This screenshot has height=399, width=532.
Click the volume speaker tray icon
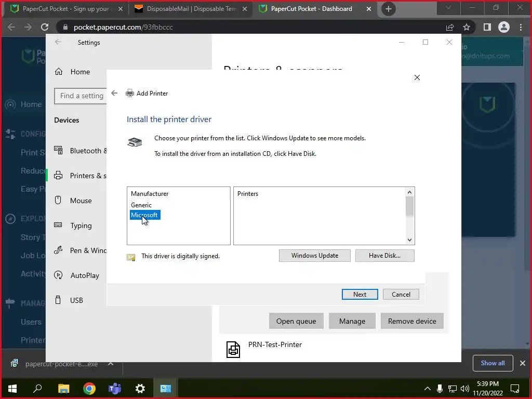[465, 389]
